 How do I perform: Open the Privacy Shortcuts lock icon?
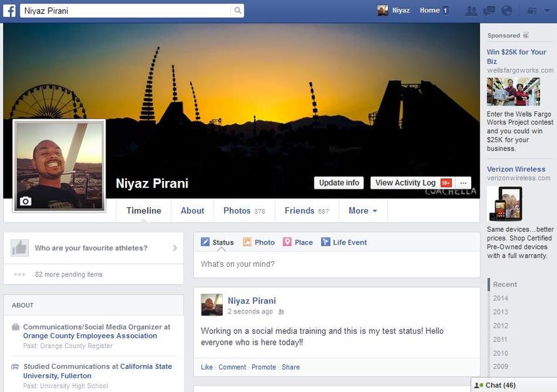pyautogui.click(x=532, y=11)
